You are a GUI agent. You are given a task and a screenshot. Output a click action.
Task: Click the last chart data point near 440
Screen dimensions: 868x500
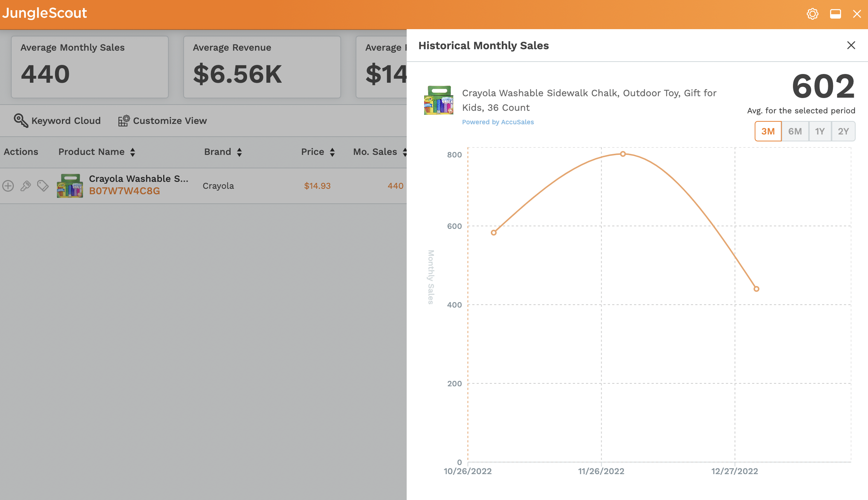756,289
